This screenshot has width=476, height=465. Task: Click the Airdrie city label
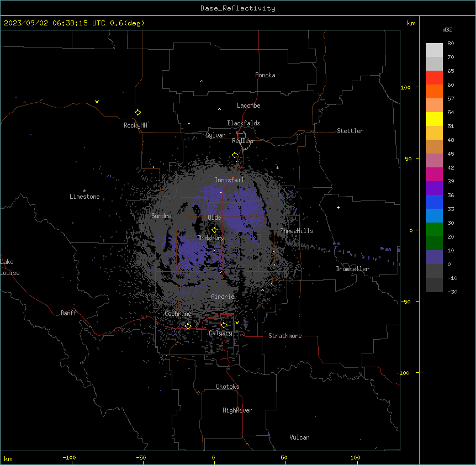(x=223, y=297)
